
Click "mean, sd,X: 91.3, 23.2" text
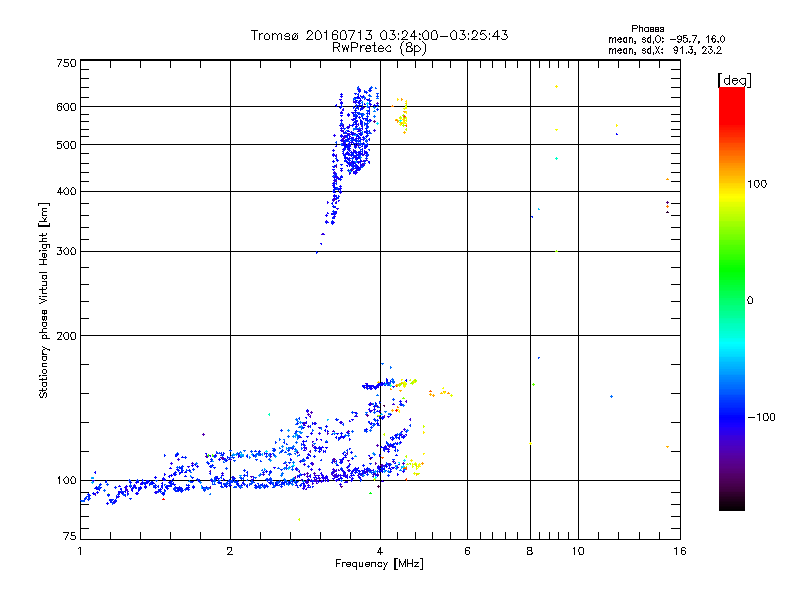click(x=665, y=50)
